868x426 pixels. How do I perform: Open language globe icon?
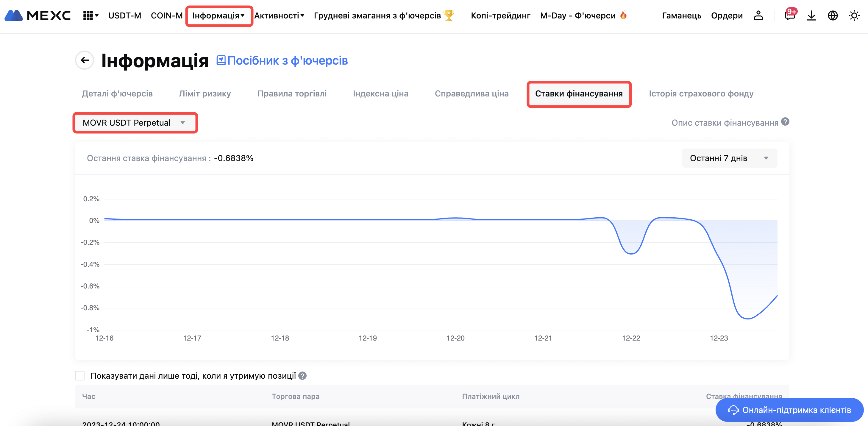(833, 15)
